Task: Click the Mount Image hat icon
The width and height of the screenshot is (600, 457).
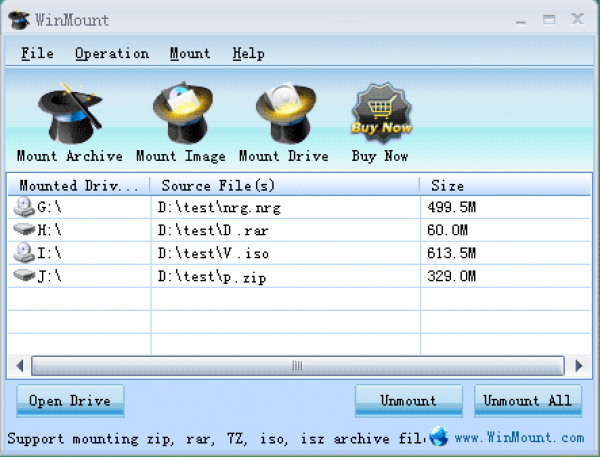Action: (x=183, y=113)
